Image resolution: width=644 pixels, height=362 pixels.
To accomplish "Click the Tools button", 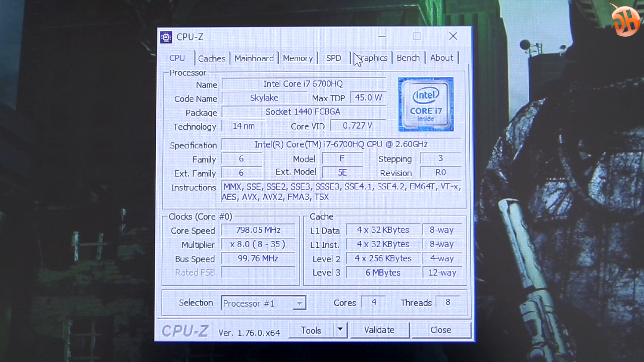I will [311, 330].
